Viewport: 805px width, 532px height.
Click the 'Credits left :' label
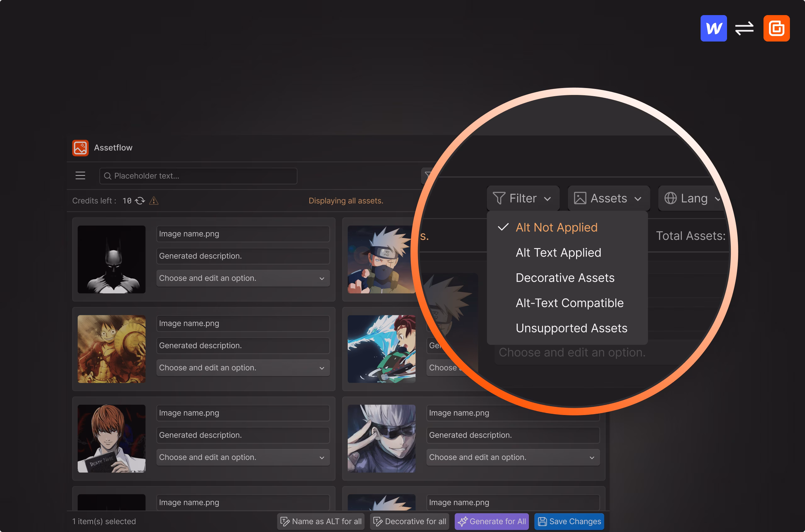point(94,201)
